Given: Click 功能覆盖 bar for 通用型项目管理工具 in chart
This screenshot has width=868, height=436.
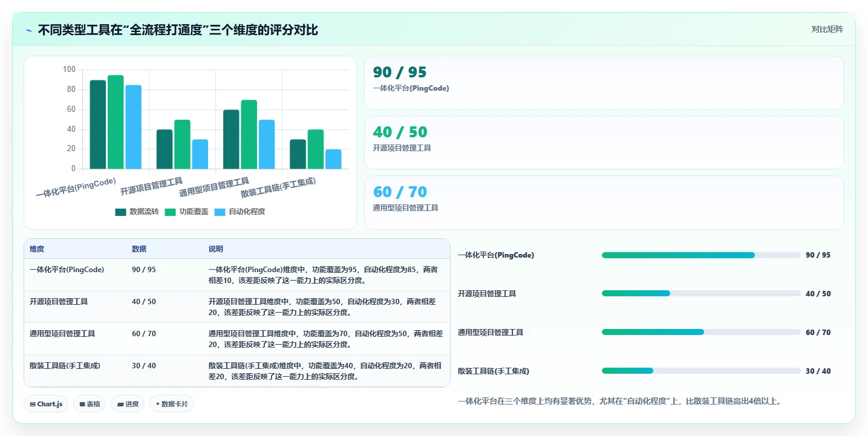Looking at the screenshot, I should tap(249, 134).
